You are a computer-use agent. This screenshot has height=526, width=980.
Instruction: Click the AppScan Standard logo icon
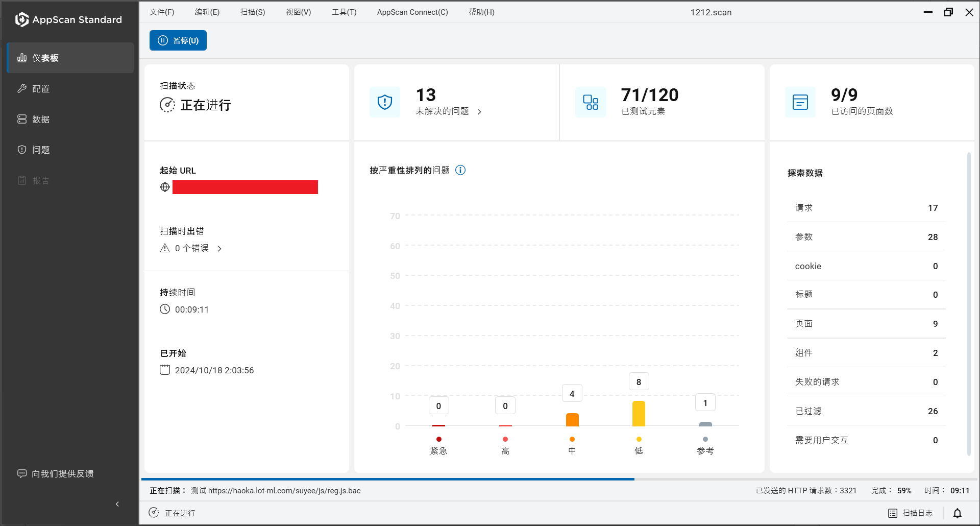tap(21, 19)
